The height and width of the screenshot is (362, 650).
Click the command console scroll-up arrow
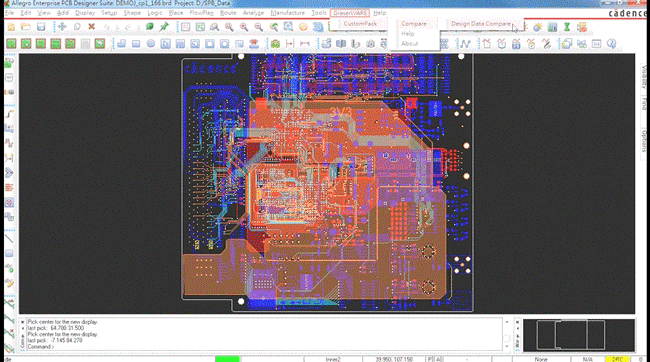click(507, 322)
